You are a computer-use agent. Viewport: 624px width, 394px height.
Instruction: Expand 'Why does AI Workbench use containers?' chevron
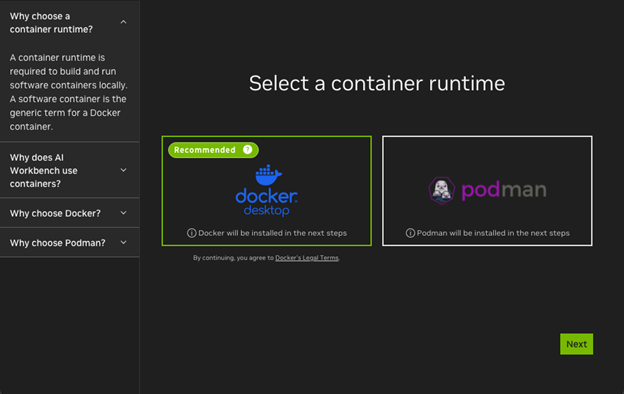(123, 170)
